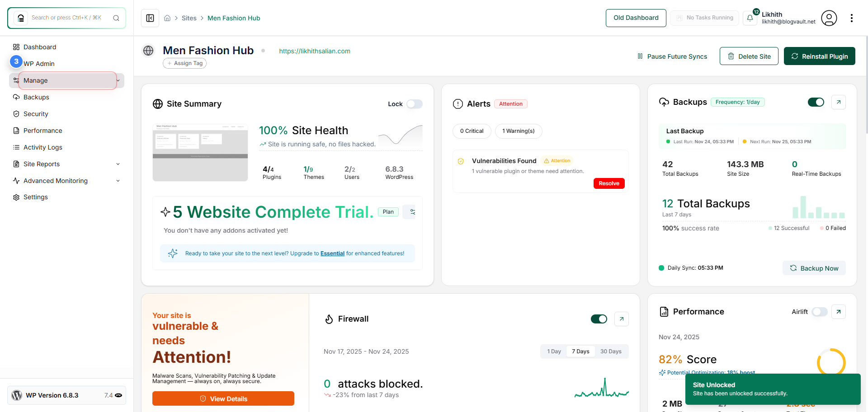Switch to the 30 Days tab

pyautogui.click(x=611, y=351)
